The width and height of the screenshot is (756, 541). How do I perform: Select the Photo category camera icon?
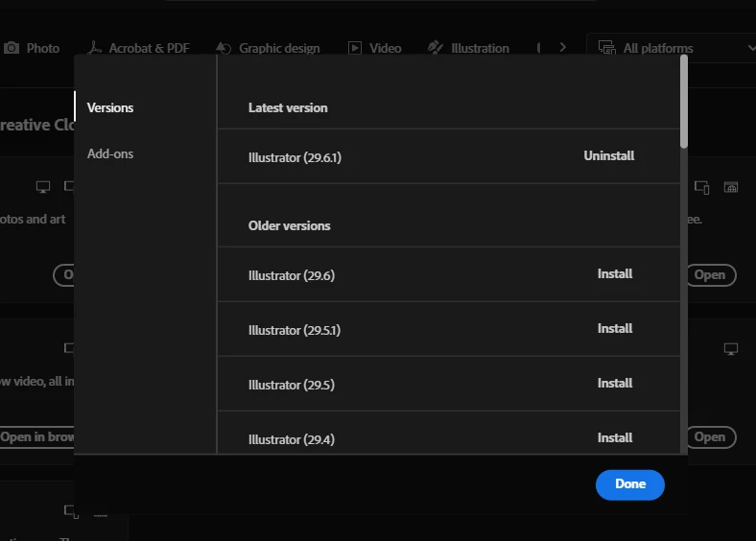pyautogui.click(x=12, y=48)
